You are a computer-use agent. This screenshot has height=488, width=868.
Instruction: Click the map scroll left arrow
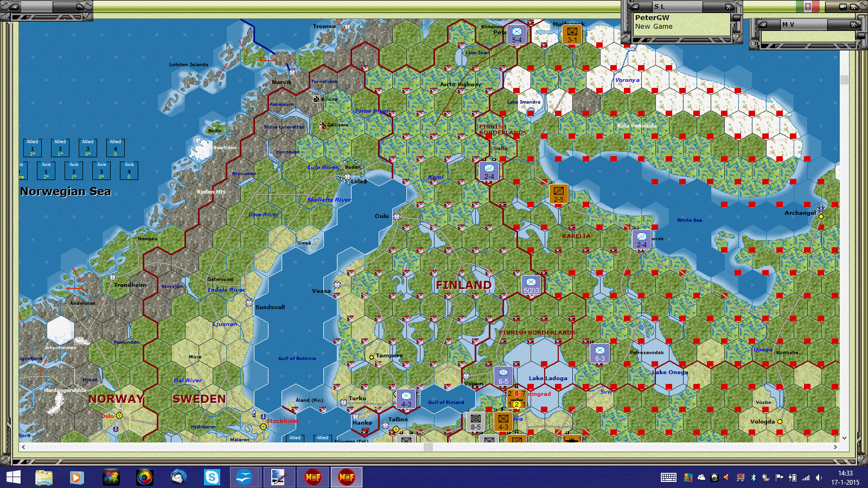[x=23, y=447]
